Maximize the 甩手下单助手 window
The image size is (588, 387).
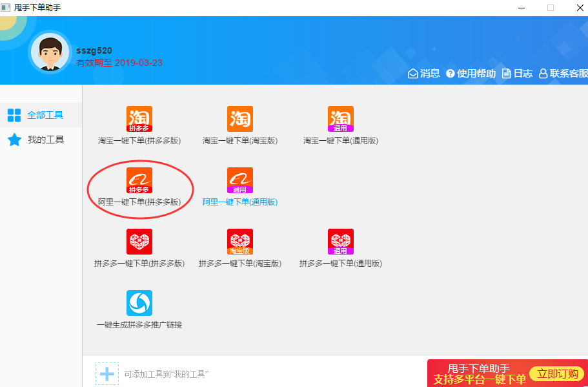pos(551,8)
